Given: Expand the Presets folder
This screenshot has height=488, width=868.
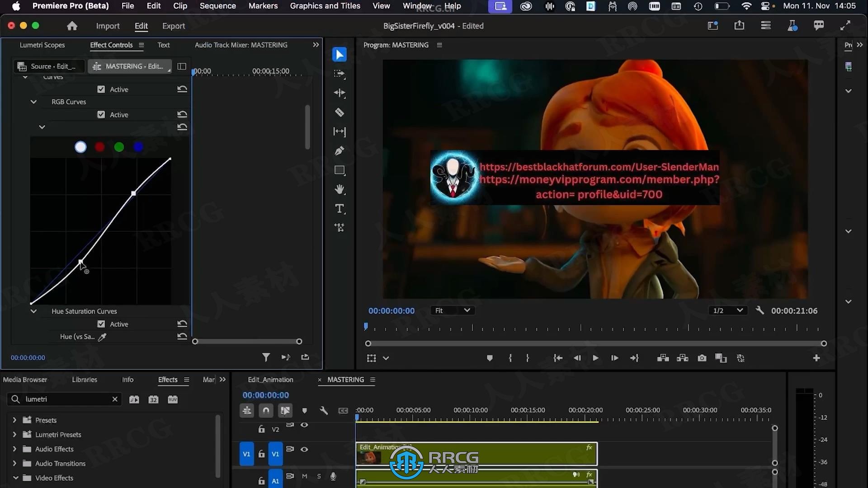Looking at the screenshot, I should 14,420.
